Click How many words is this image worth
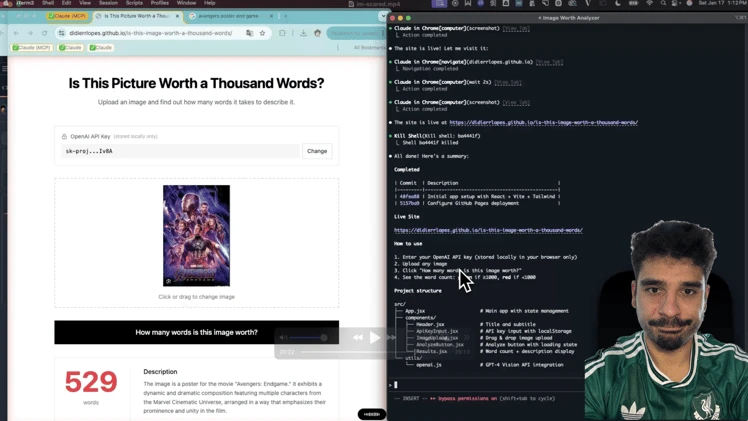Viewport: 748px width, 421px height. [196, 332]
